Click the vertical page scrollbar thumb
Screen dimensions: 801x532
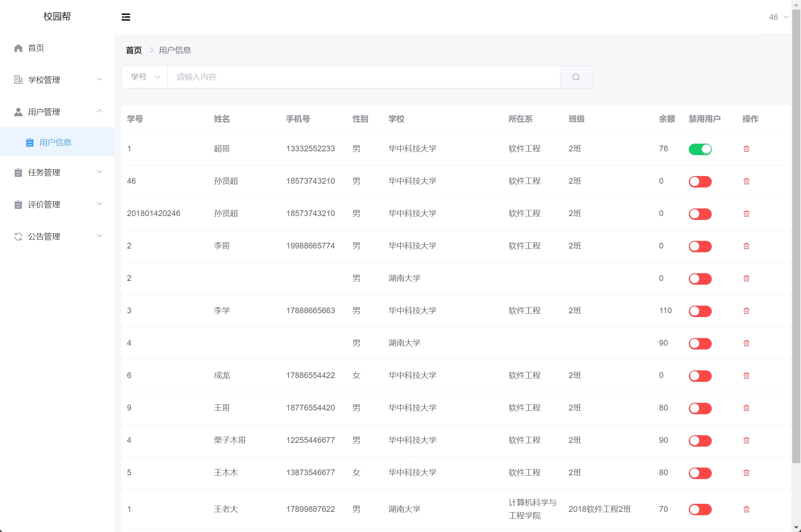pyautogui.click(x=796, y=236)
